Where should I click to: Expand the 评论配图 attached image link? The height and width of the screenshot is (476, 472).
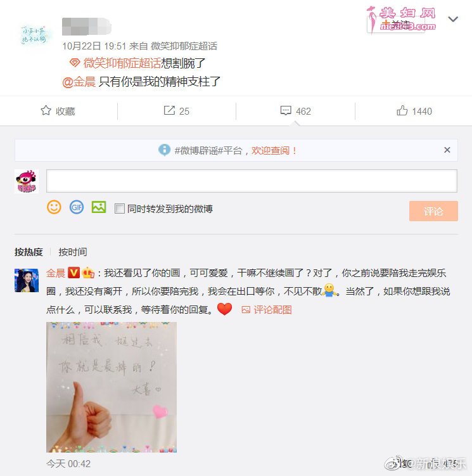267,310
